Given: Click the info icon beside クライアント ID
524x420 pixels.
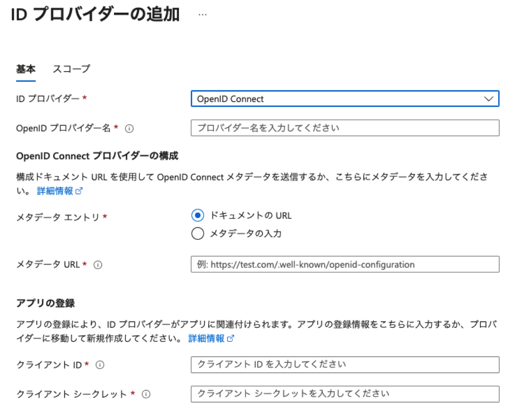Looking at the screenshot, I should [100, 365].
